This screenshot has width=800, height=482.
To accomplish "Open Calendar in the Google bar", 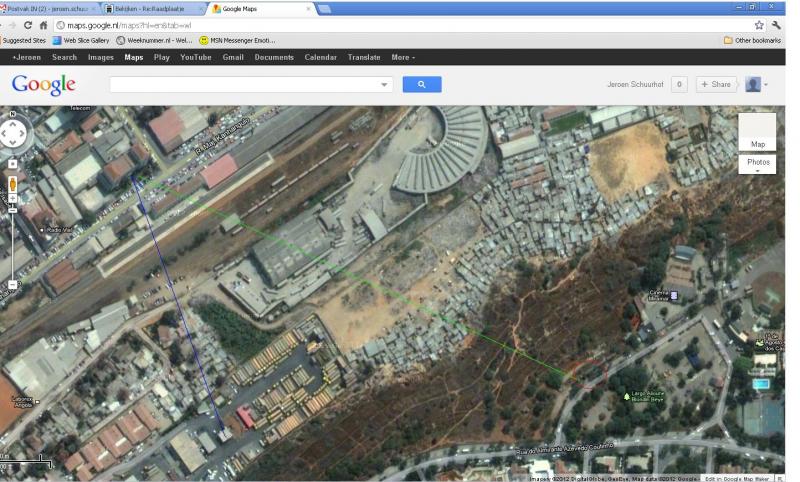I will tap(320, 57).
